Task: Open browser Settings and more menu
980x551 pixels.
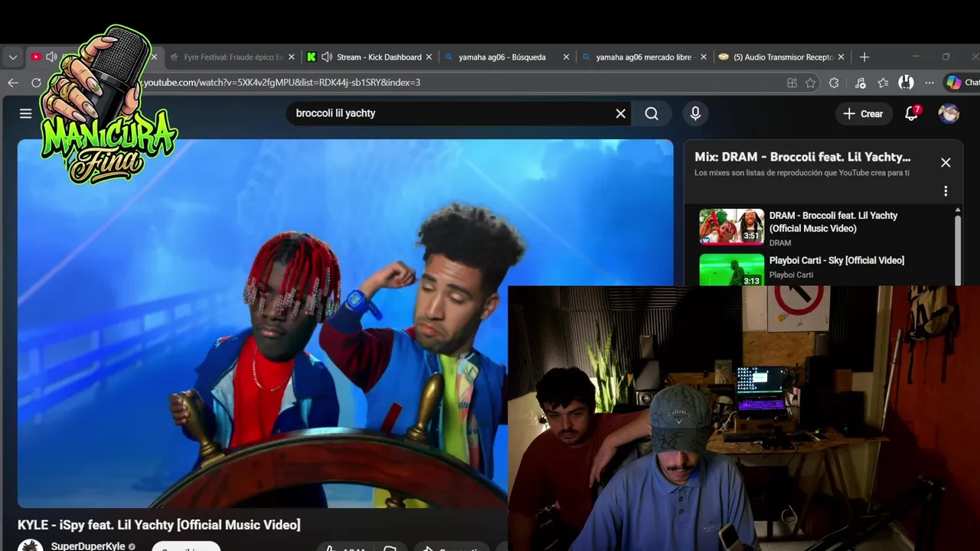Action: tap(929, 83)
